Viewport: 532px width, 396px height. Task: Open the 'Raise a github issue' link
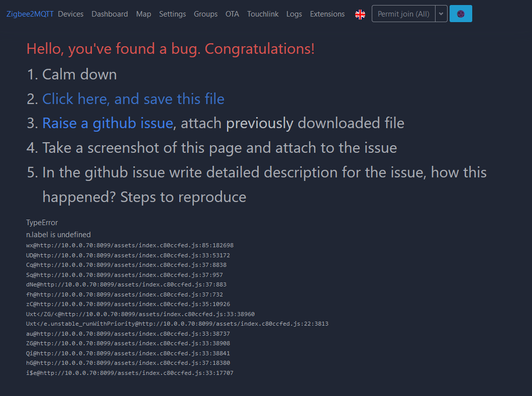[x=107, y=123]
